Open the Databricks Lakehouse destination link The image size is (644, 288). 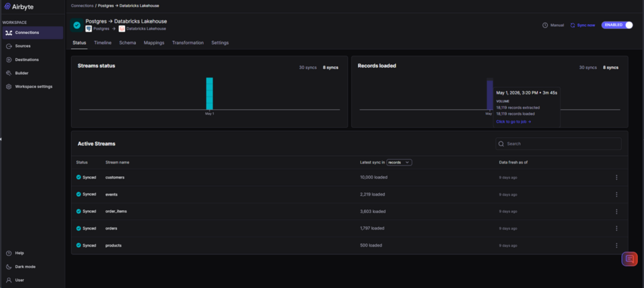[x=146, y=29]
